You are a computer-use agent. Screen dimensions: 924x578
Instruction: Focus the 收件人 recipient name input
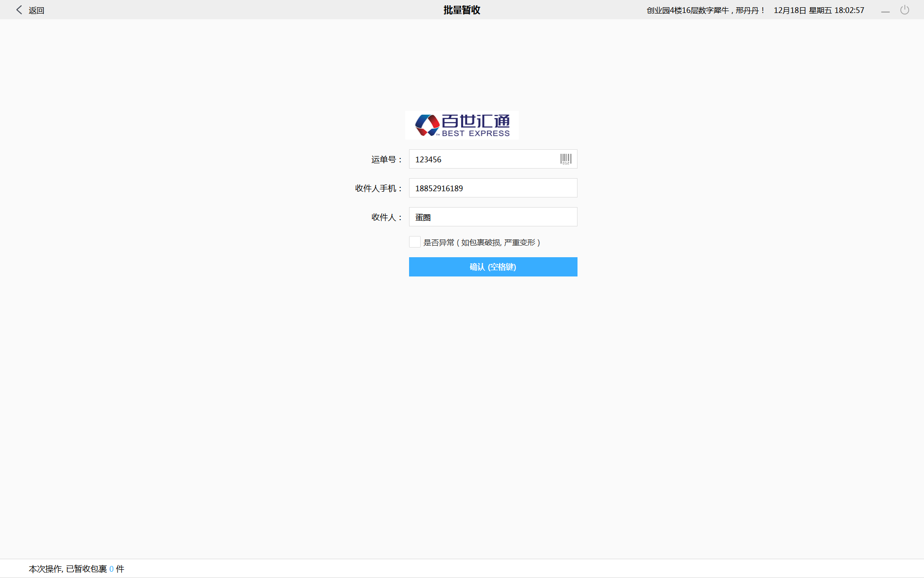coord(493,217)
